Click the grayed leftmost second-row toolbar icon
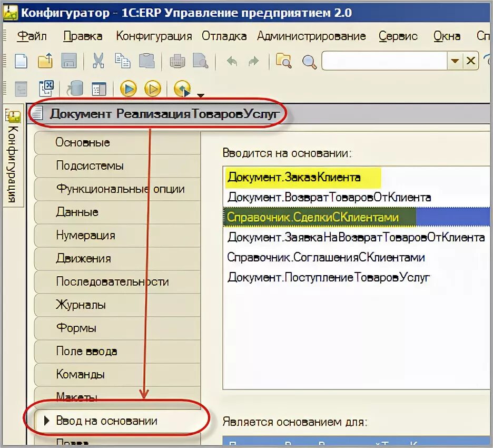Screen dimensions: 493x448 tap(21, 89)
